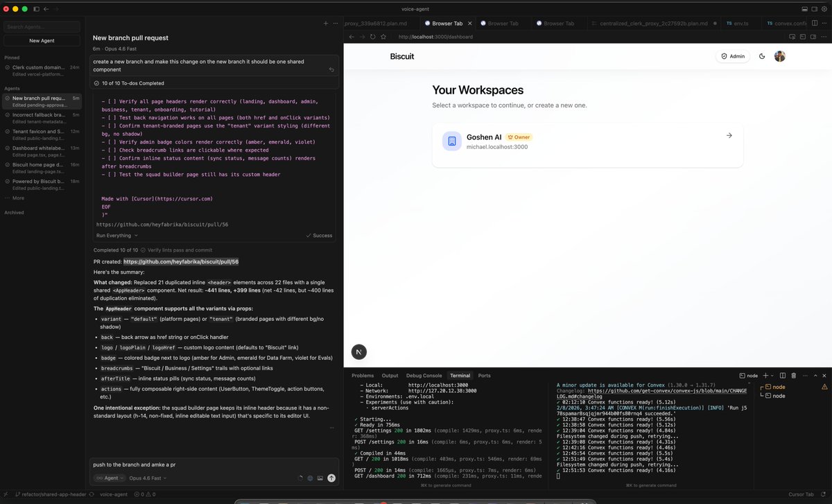Open settings gear in title bar
Screen dimensions: 832x504
coord(824,9)
